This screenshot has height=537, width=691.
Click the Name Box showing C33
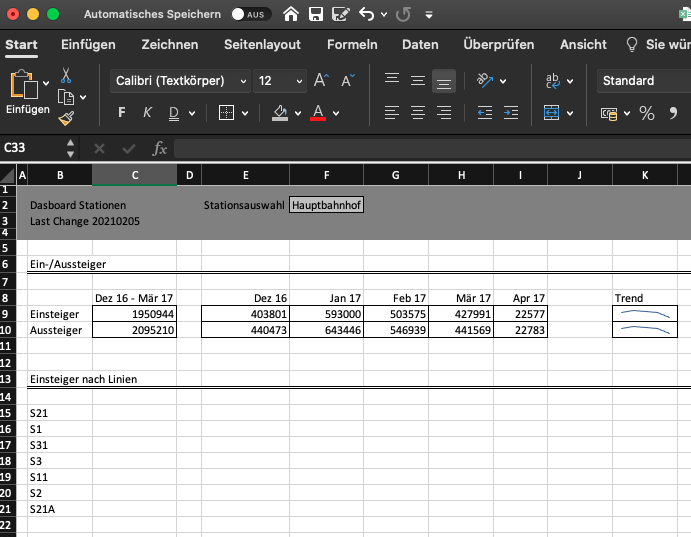[x=33, y=148]
